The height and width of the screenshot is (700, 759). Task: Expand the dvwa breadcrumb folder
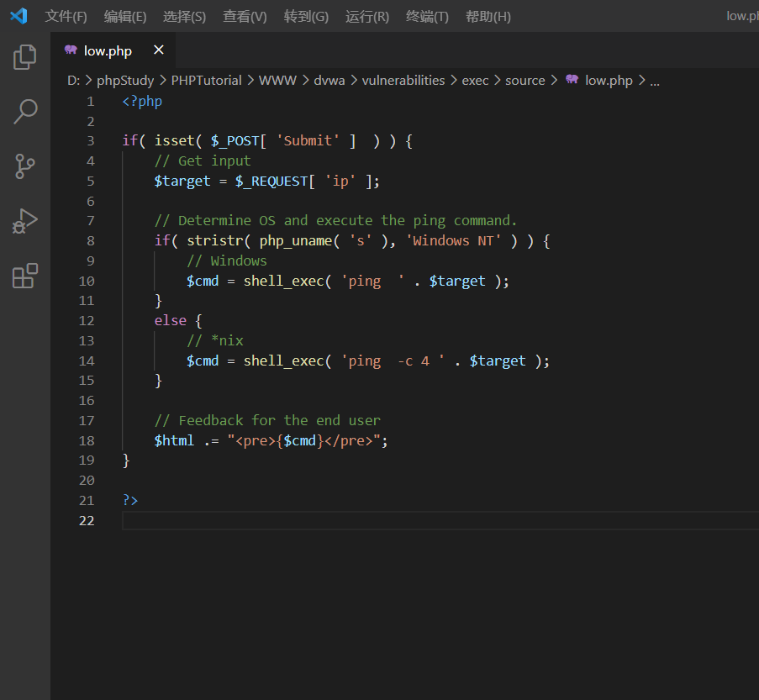point(329,81)
